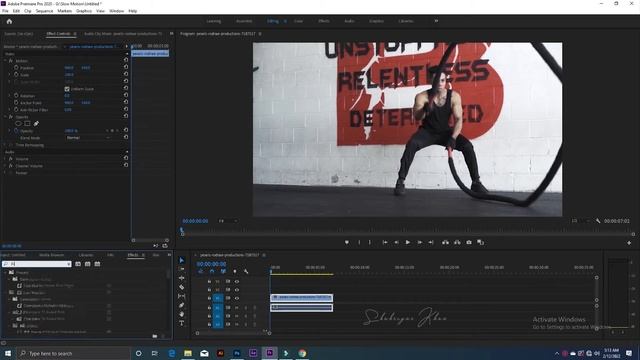The image size is (640, 360).
Task: Click the Extract button
Action: pyautogui.click(x=457, y=242)
